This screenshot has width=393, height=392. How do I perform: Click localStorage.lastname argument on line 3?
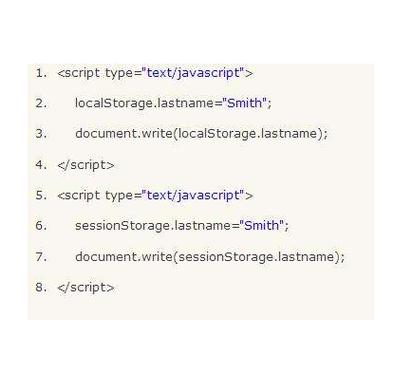(248, 134)
